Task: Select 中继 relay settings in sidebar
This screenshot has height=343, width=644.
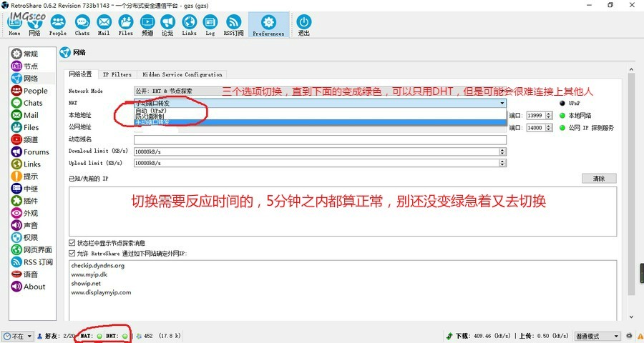Action: pyautogui.click(x=24, y=189)
